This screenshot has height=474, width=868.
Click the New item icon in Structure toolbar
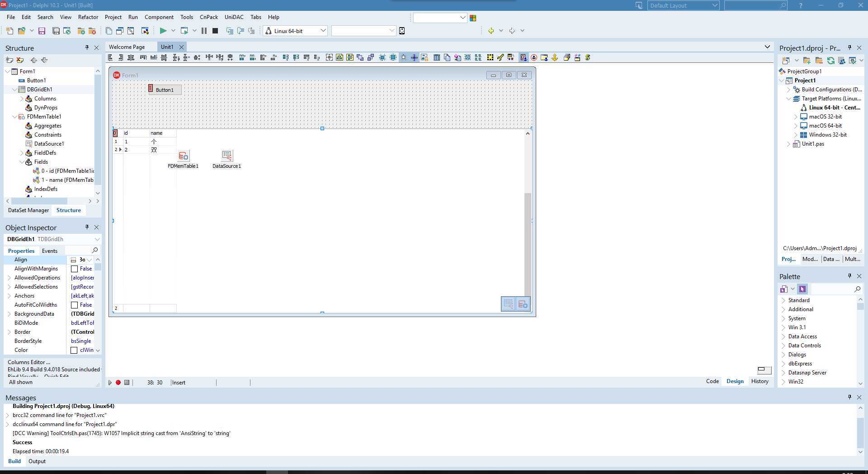(x=9, y=60)
